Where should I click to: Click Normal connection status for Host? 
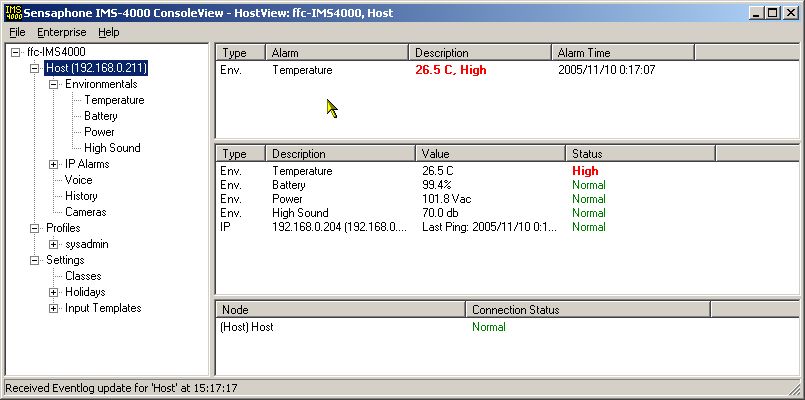489,327
